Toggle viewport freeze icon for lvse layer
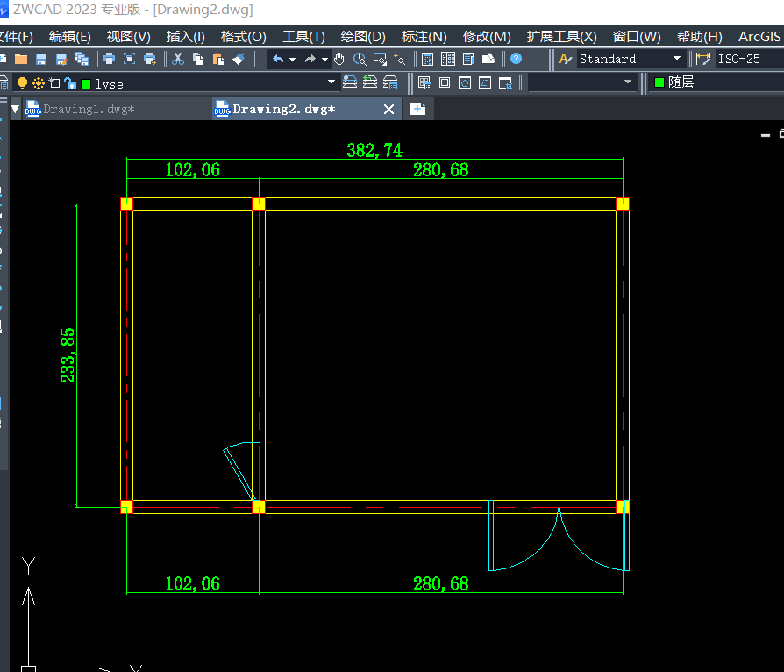 [54, 83]
